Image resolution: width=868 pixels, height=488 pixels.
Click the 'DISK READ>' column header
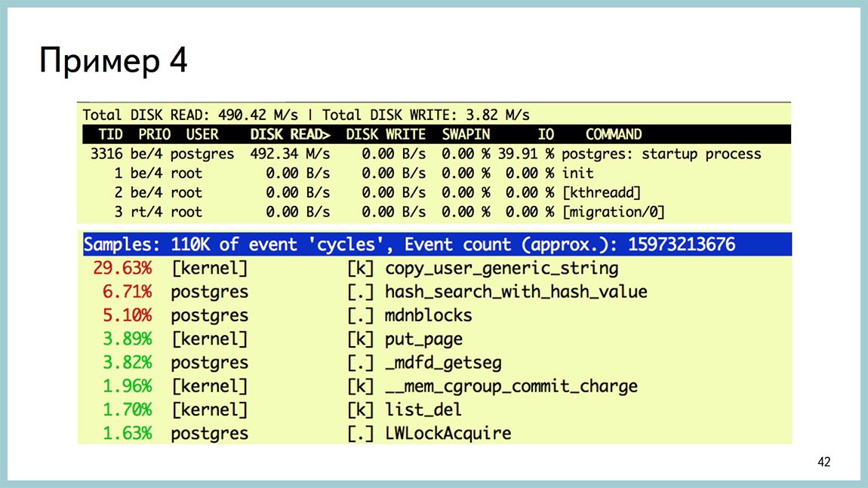point(290,134)
